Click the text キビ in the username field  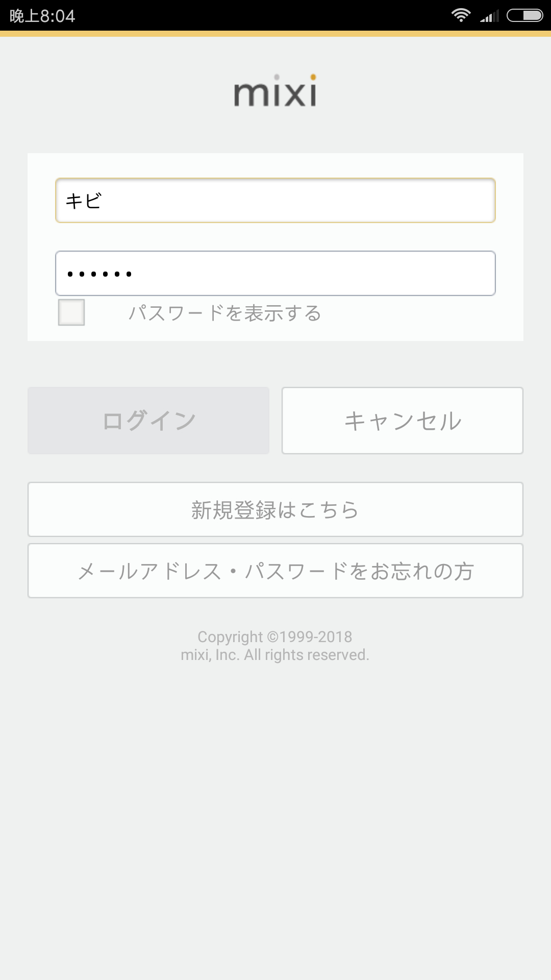pos(84,201)
